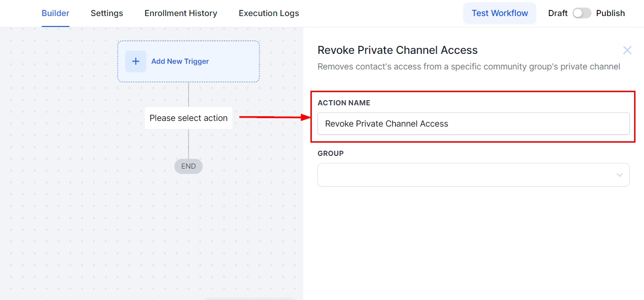This screenshot has height=300, width=644.
Task: Click the panel description about removing contact's access
Action: click(x=468, y=67)
